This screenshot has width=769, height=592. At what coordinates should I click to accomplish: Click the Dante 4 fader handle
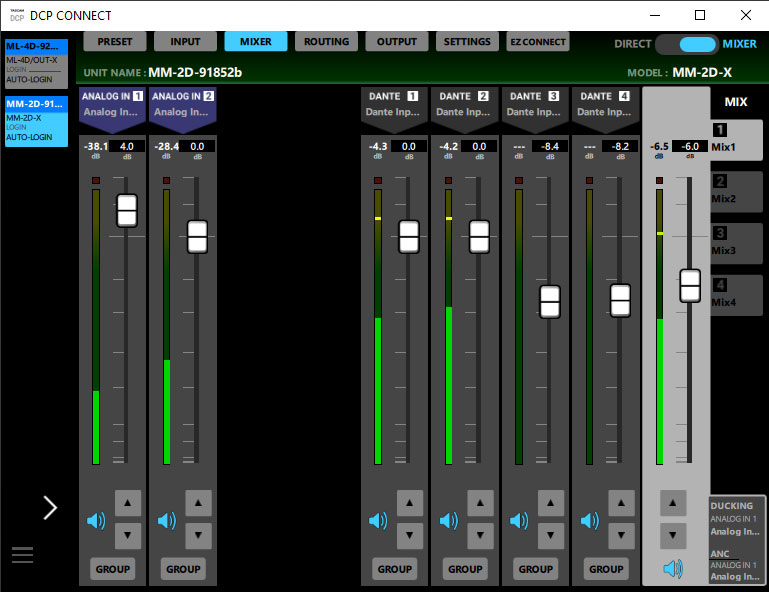point(620,301)
